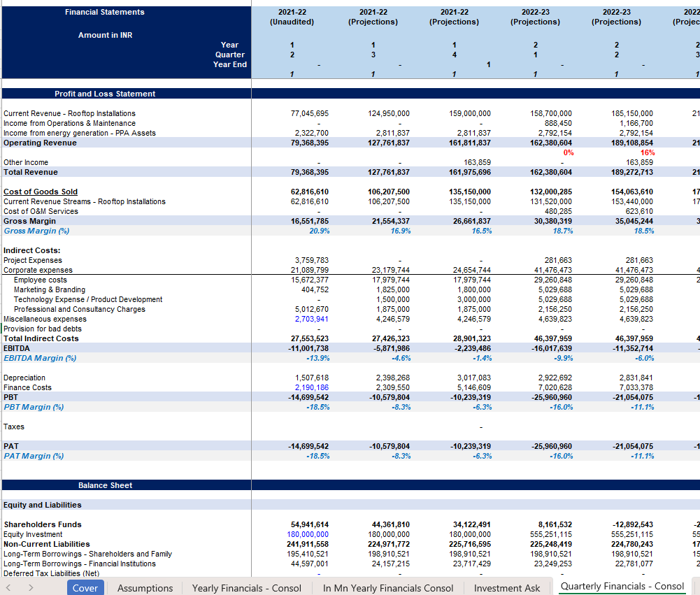The image size is (700, 595).
Task: Select the Financial Statements header cell
Action: point(105,12)
